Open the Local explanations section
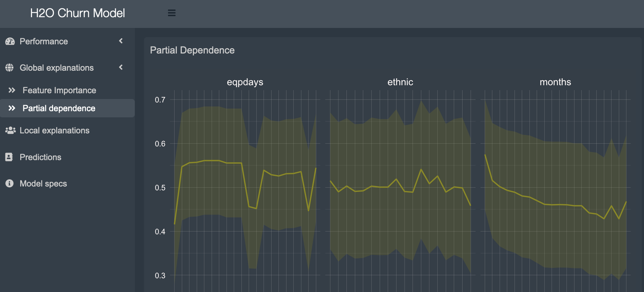Screen dimensions: 644x292 (x=54, y=130)
